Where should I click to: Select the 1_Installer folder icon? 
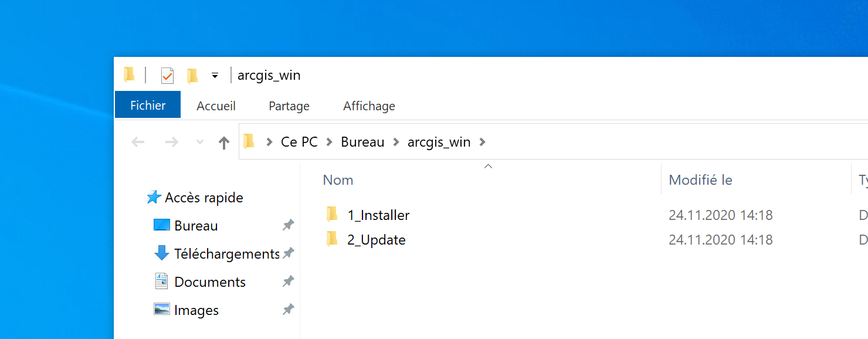[x=332, y=215]
